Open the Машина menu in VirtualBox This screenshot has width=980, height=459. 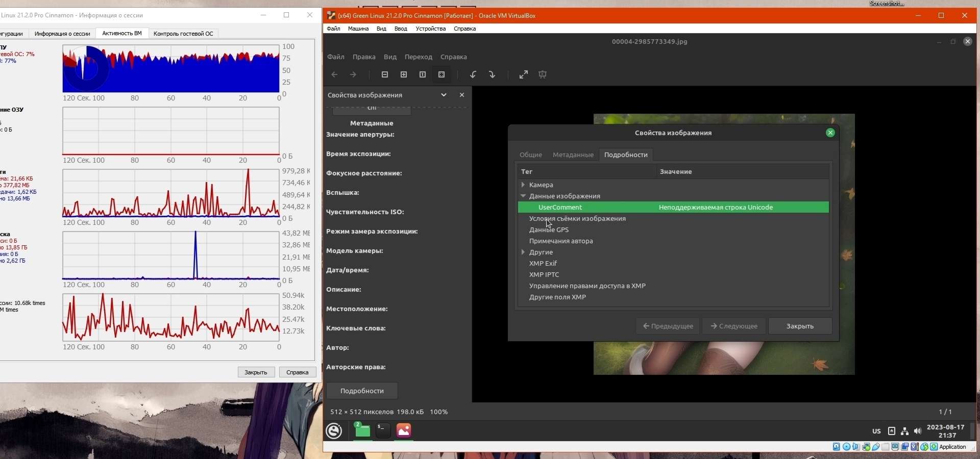coord(358,29)
